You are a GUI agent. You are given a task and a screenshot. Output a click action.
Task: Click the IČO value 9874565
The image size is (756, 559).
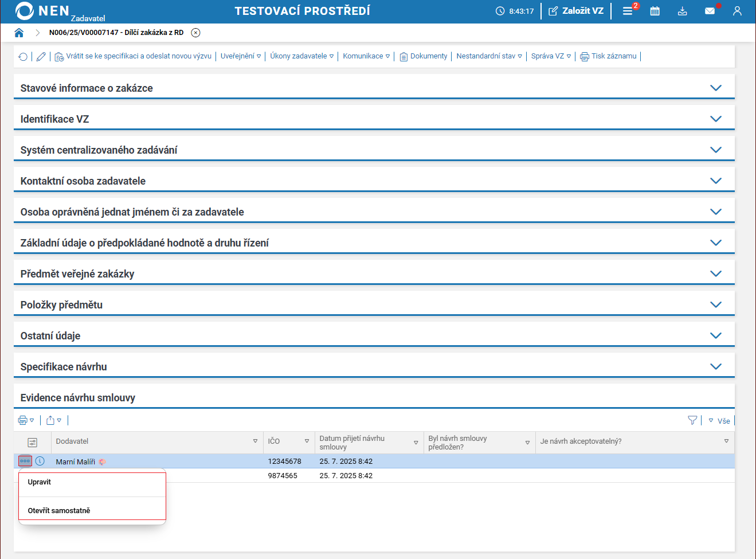coord(283,476)
